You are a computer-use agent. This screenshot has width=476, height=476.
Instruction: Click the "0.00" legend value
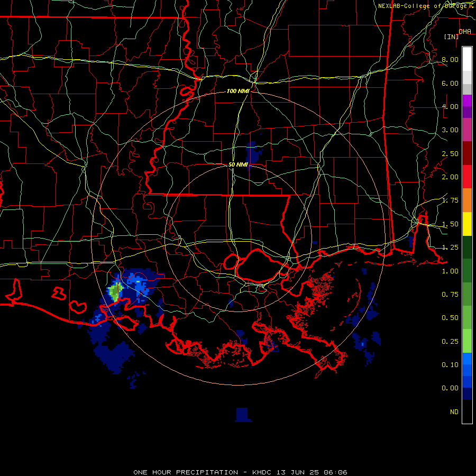(450, 388)
